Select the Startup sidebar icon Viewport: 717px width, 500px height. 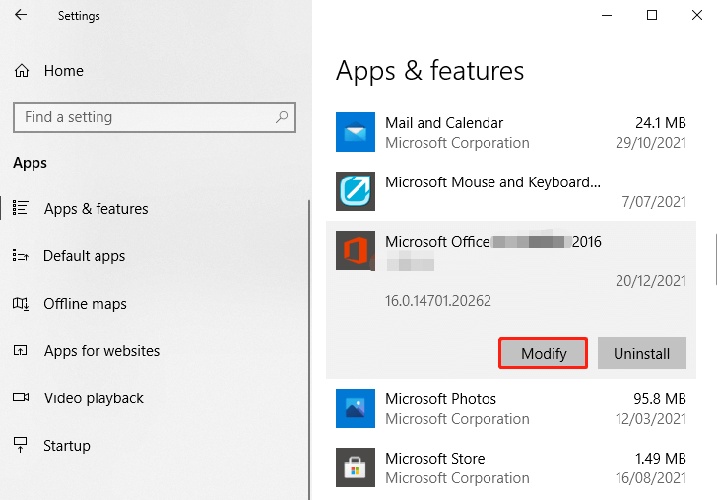click(x=21, y=445)
